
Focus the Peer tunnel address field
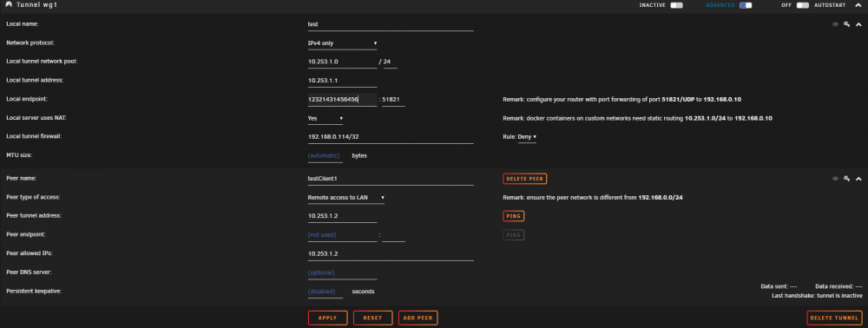(342, 216)
